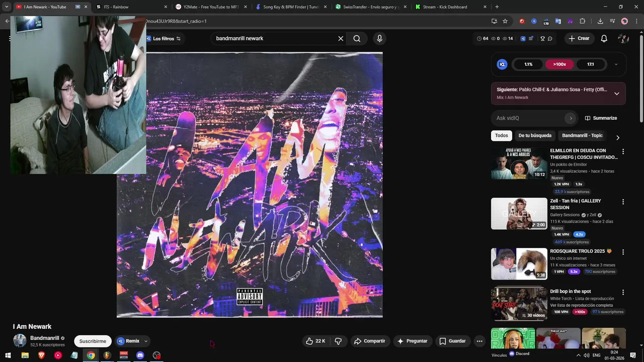The image size is (644, 362).
Task: Open the Bandmanrill channel name link
Action: 44,338
